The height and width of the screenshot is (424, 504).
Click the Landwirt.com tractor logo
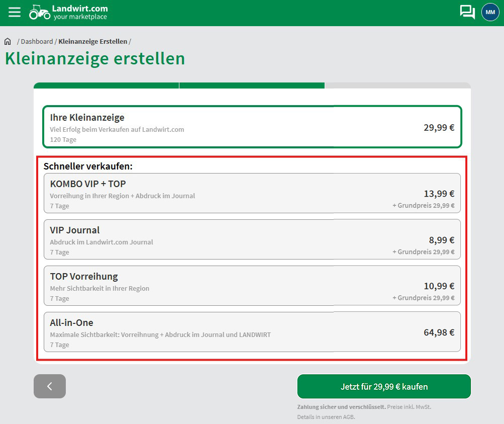tap(39, 12)
